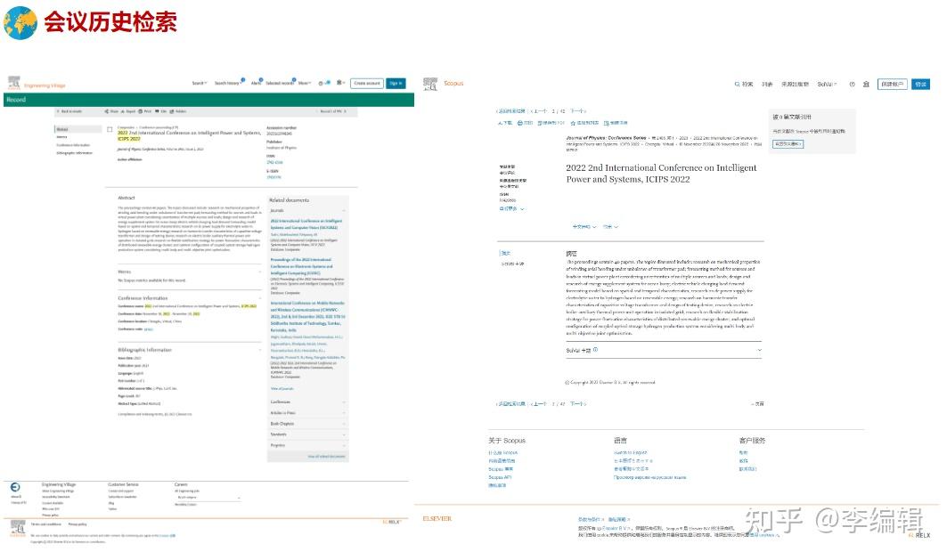
Task: Click the Scopus download icon under navigation
Action: (x=500, y=123)
